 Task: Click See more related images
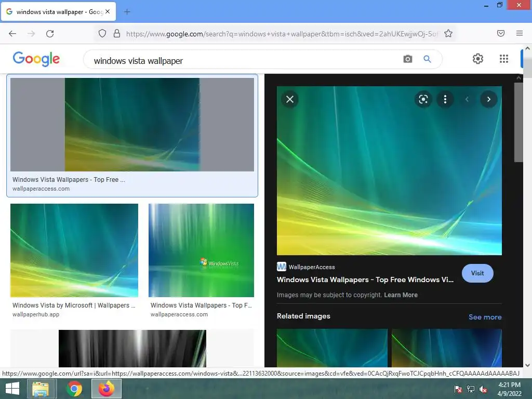click(x=485, y=317)
